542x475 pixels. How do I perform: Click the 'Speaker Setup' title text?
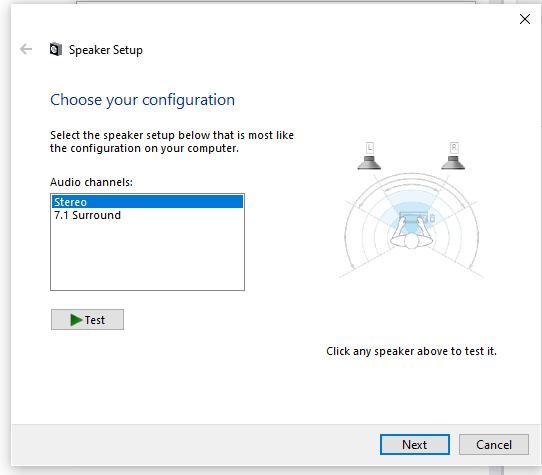[106, 50]
